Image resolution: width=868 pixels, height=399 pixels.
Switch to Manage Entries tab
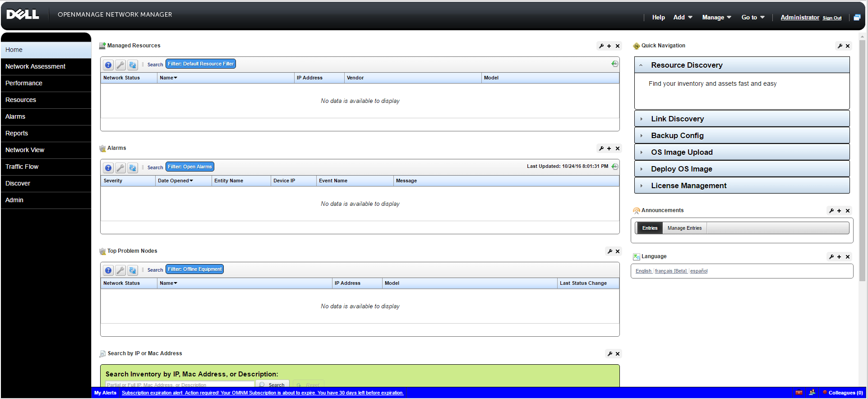[x=684, y=228]
